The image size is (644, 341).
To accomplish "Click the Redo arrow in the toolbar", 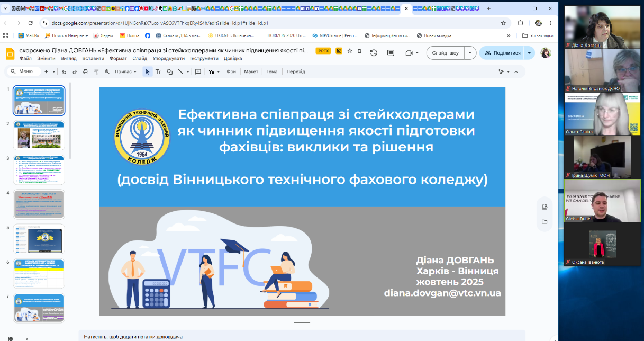I will pos(75,71).
